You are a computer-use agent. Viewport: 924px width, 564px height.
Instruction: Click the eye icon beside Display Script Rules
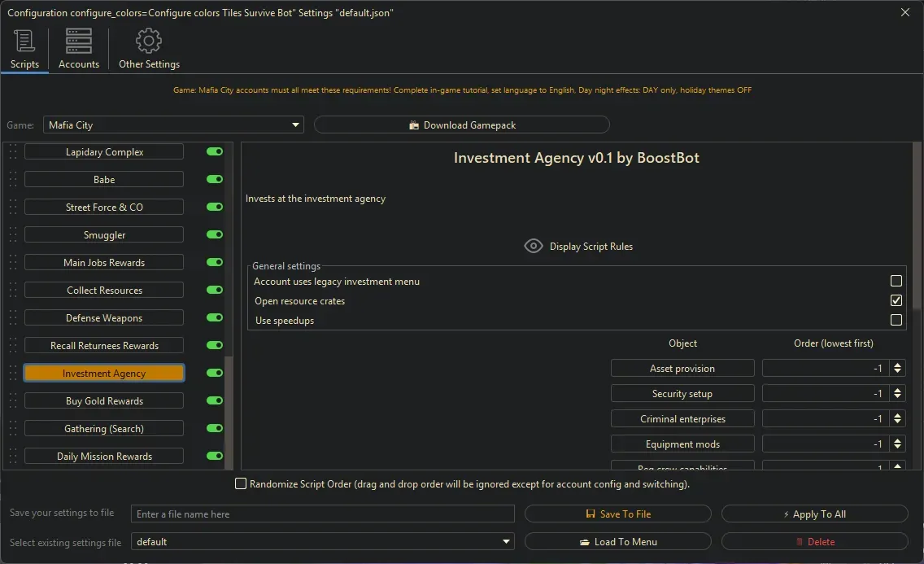point(534,245)
